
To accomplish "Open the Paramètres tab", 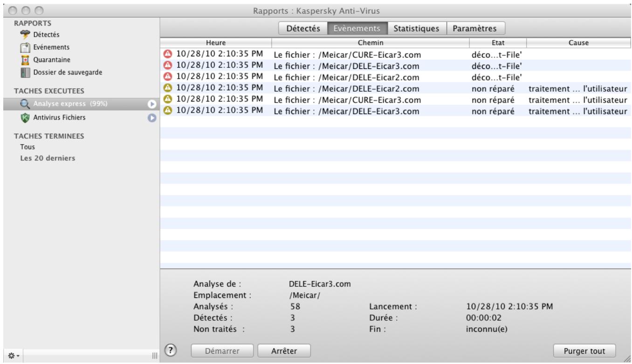I will click(x=474, y=28).
